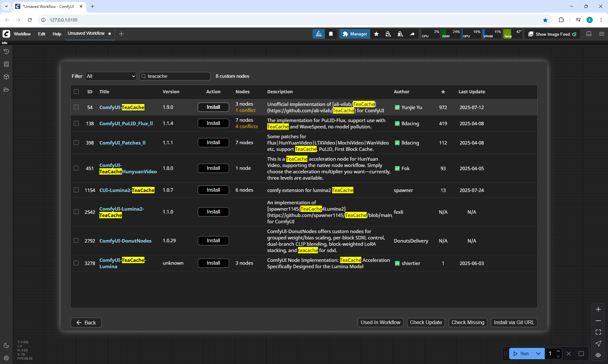This screenshot has width=608, height=364.
Task: Open the node library cube icon
Action: [6, 77]
